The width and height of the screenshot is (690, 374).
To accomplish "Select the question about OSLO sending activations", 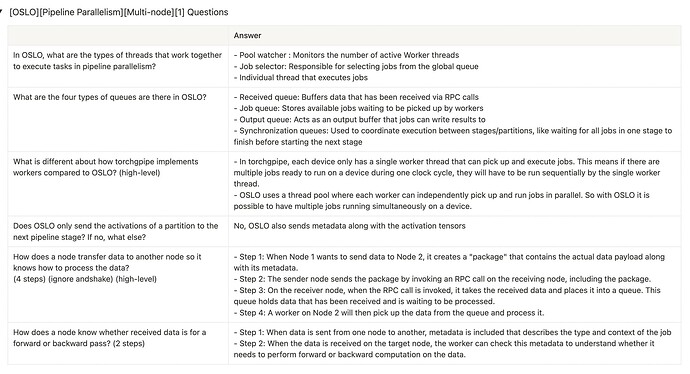I will point(118,231).
